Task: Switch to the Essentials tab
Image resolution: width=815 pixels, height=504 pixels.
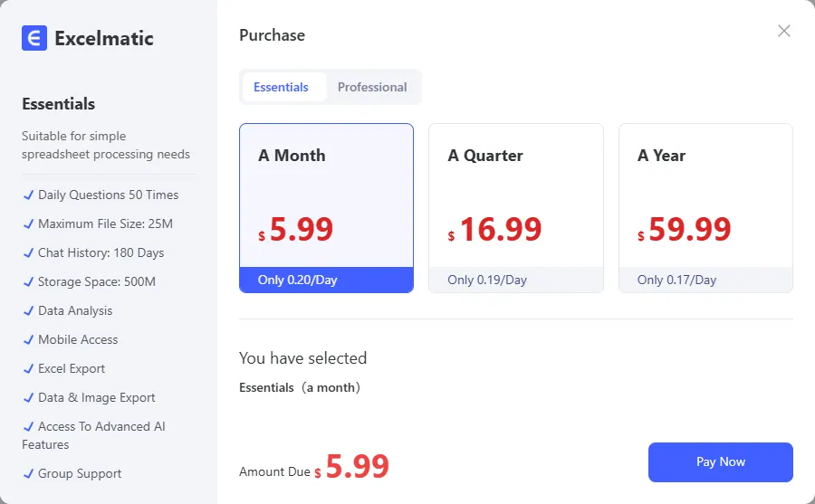Action: coord(281,88)
